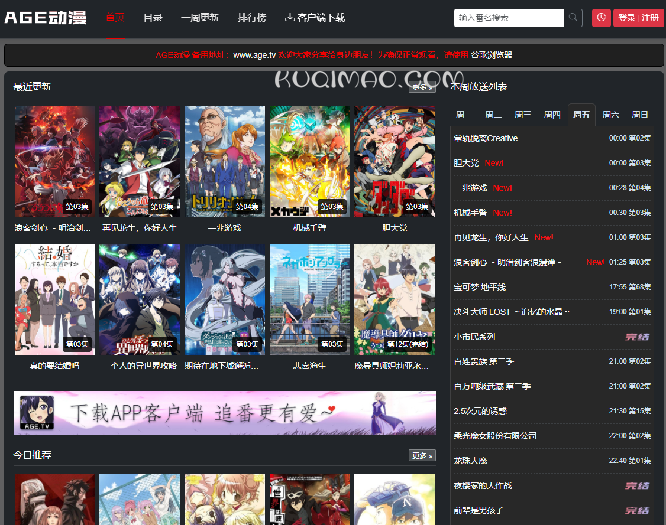Switch schedule to 周一 tab
This screenshot has height=525, width=666.
460,115
